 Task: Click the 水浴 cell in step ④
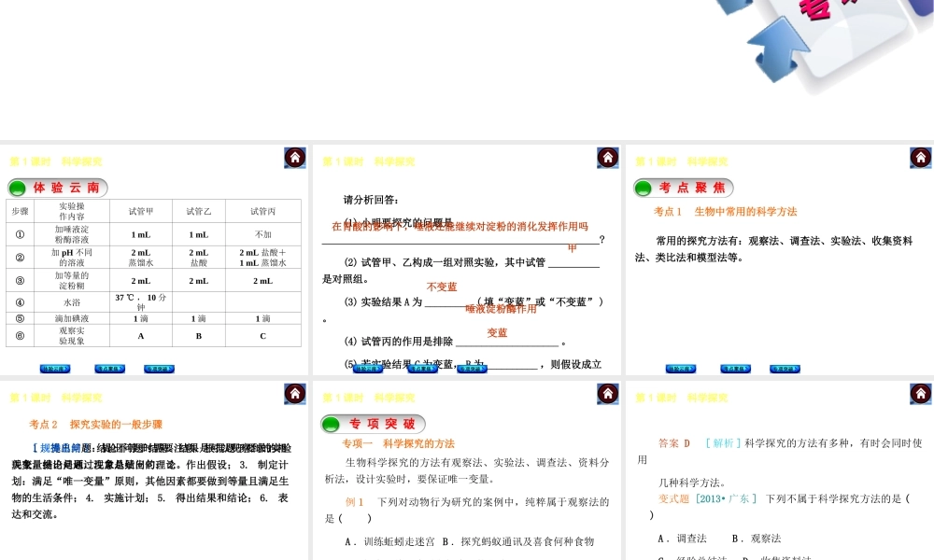(72, 302)
